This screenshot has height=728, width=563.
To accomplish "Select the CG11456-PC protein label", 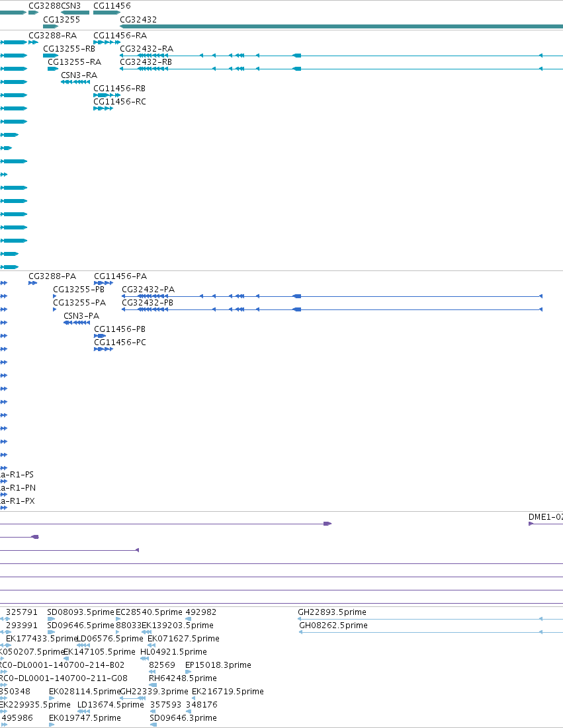I will (120, 343).
